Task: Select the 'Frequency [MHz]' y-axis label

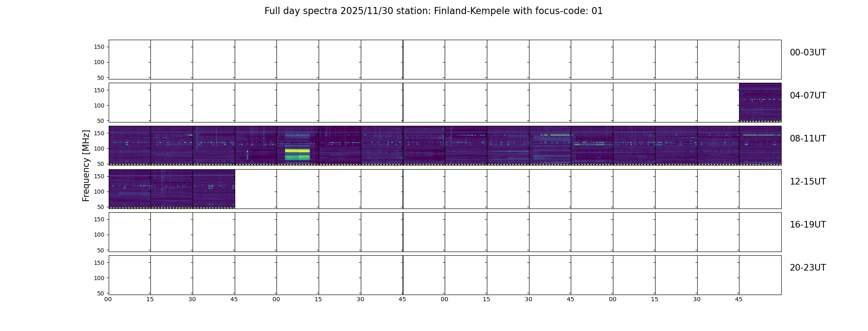Action: tap(86, 165)
